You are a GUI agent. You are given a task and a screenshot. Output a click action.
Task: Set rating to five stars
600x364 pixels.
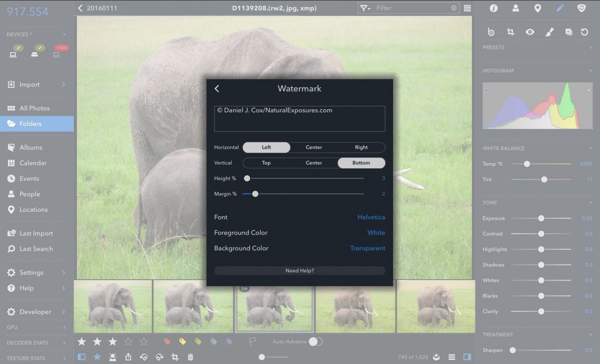(144, 342)
